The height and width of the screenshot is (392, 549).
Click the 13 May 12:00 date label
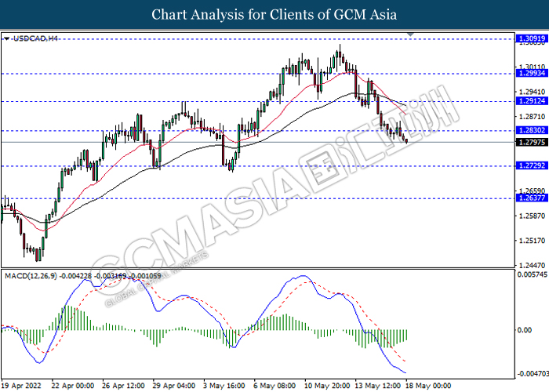click(x=377, y=386)
